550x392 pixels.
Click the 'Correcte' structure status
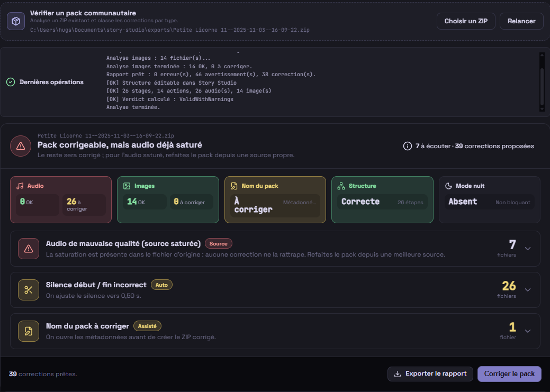click(360, 202)
